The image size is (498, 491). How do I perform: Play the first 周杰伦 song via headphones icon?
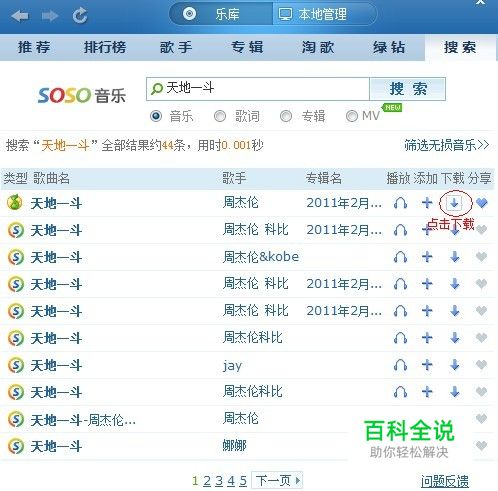400,203
